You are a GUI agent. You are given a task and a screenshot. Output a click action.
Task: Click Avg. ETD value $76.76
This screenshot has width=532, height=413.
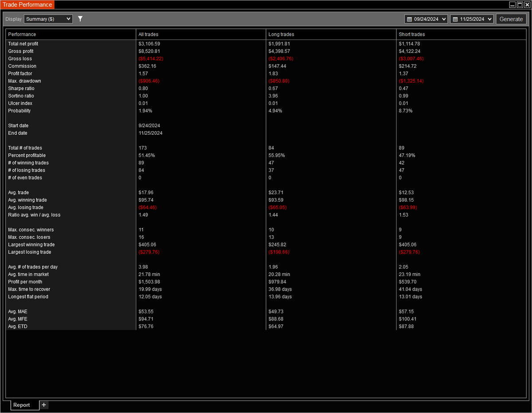(x=146, y=327)
